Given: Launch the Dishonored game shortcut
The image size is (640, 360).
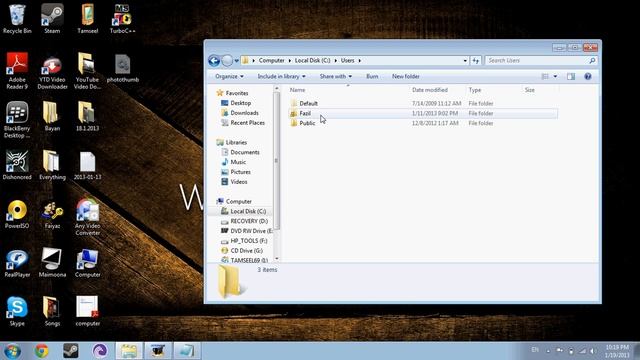Looking at the screenshot, I should [17, 165].
